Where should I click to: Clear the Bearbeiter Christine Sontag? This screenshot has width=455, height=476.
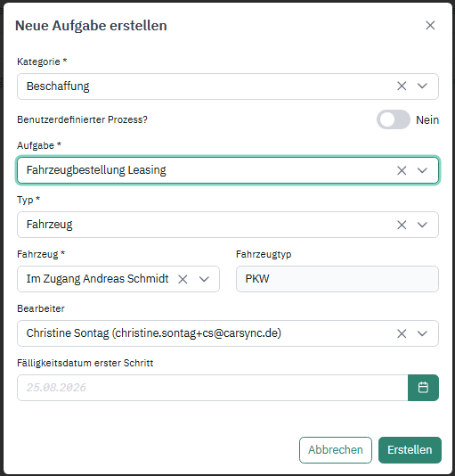click(402, 333)
